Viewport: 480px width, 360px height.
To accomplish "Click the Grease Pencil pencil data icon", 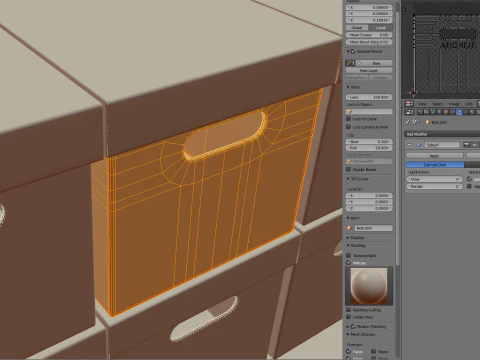I will pyautogui.click(x=350, y=63).
